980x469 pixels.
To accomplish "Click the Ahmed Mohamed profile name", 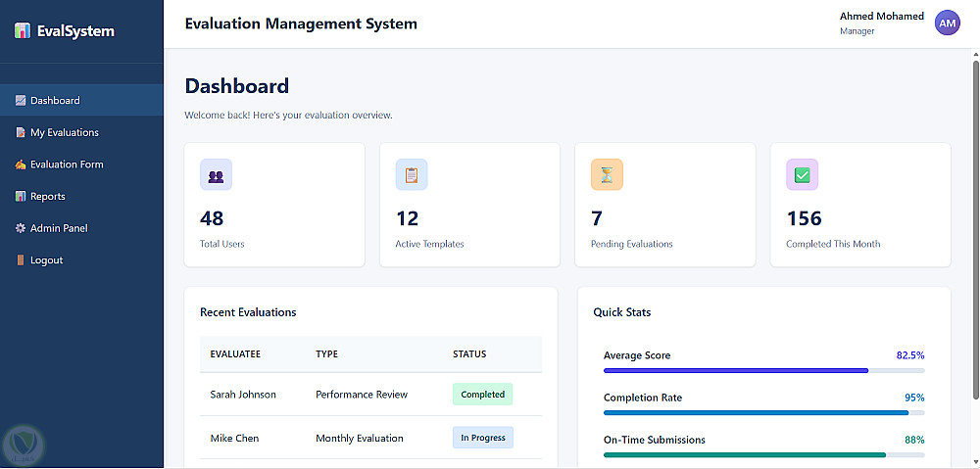I will pos(881,17).
